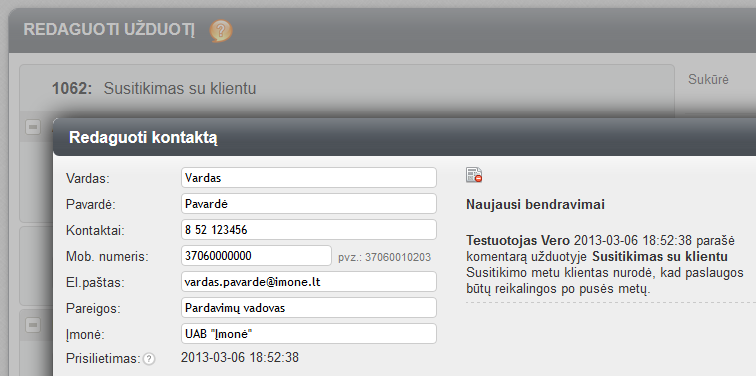Screen dimensions: 756x376
Task: Edit the Kontaktai phone field
Action: click(x=309, y=229)
